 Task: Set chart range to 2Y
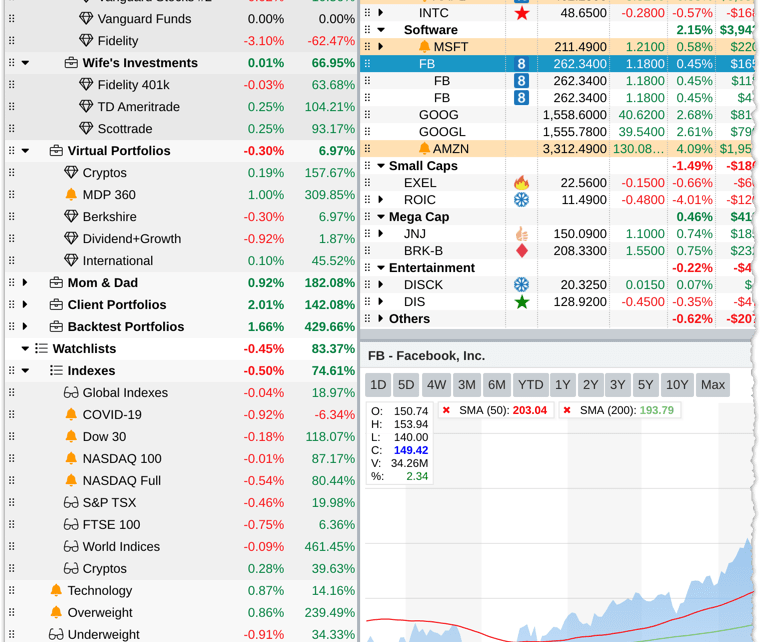[x=590, y=385]
